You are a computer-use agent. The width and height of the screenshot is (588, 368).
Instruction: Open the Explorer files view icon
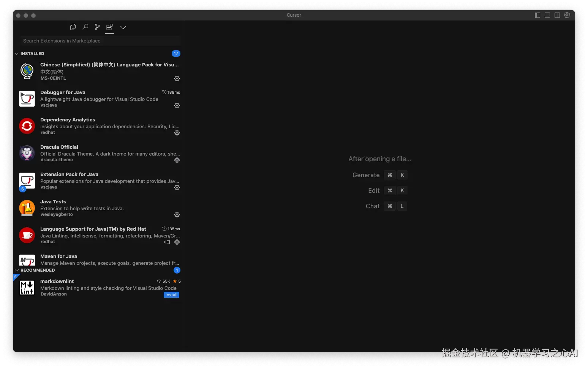coord(73,27)
